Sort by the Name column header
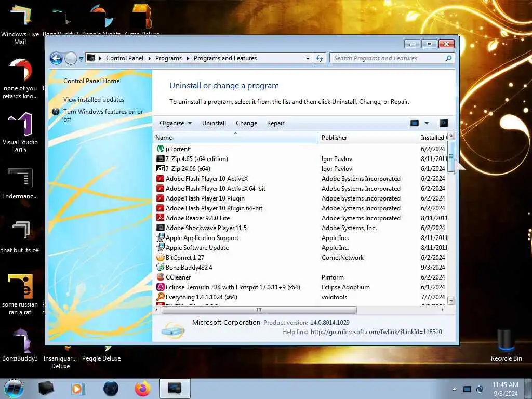The width and height of the screenshot is (532, 399). [x=235, y=137]
